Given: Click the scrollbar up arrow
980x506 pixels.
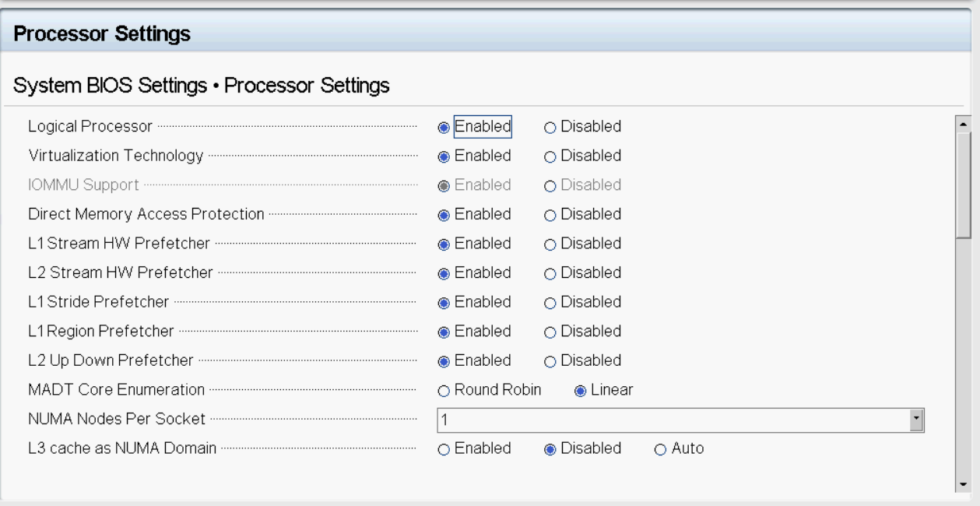Looking at the screenshot, I should (x=964, y=123).
